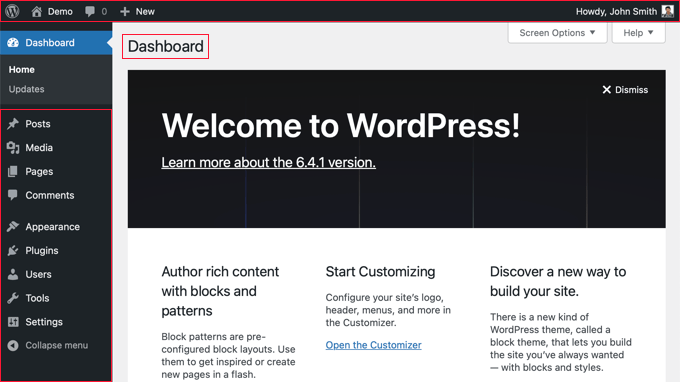
Task: Open the Appearance menu label
Action: pyautogui.click(x=52, y=227)
